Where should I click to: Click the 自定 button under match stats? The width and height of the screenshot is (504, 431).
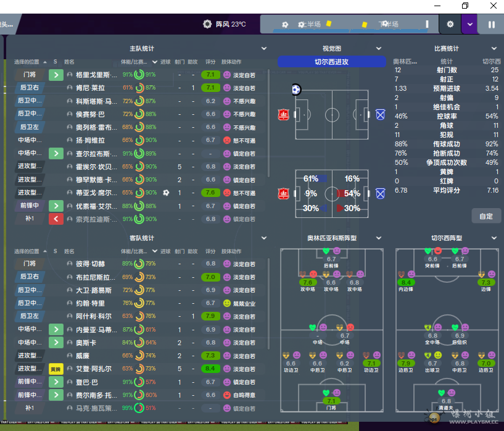pos(485,216)
